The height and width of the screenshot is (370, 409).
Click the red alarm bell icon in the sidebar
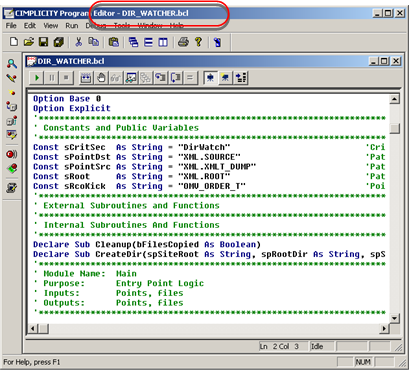tap(12, 154)
